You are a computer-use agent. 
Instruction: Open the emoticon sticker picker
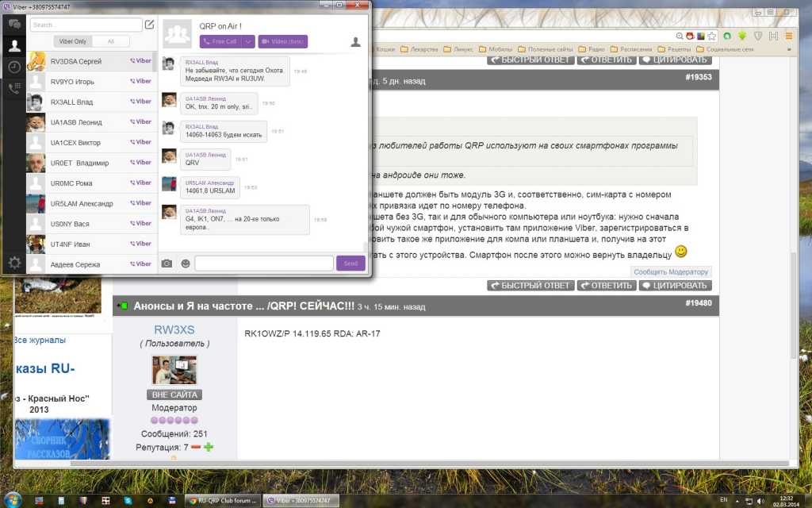tap(186, 264)
